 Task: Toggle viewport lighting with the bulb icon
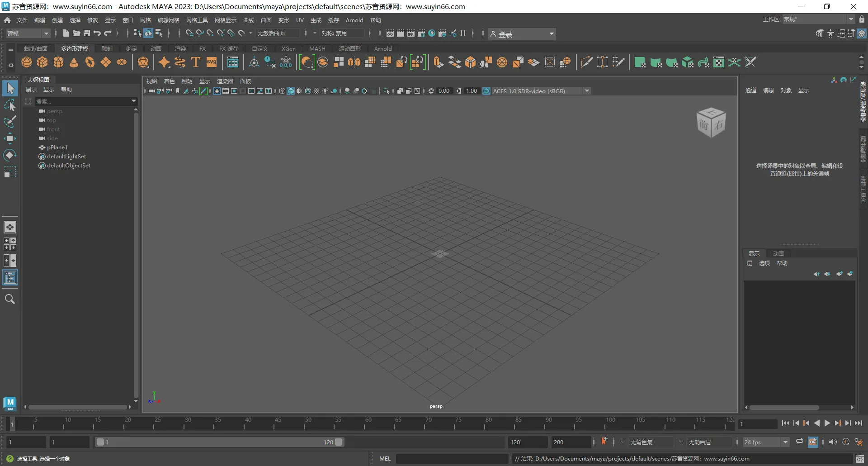[325, 90]
